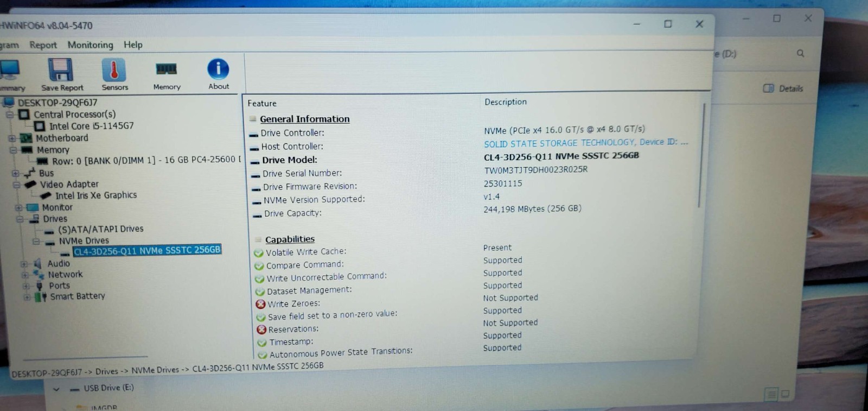Collapse the Central Processor(s) node
Image resolution: width=868 pixels, height=411 pixels.
tap(10, 115)
